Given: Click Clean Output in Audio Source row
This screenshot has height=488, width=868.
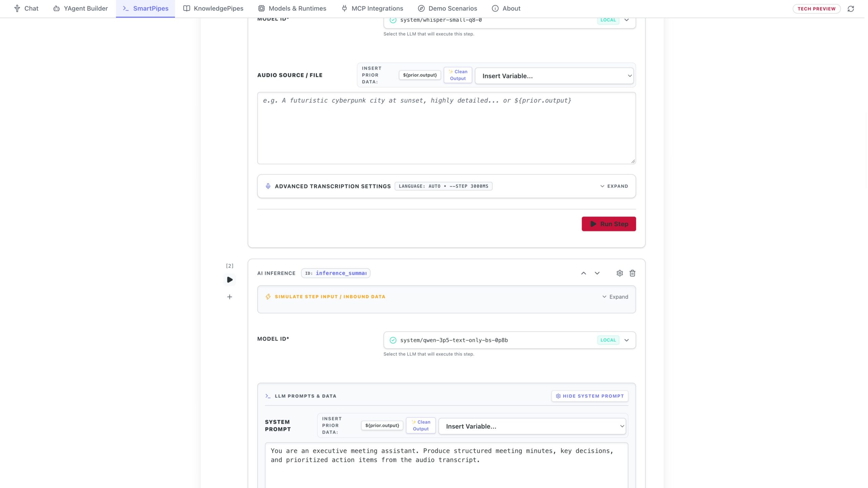Looking at the screenshot, I should coord(458,75).
